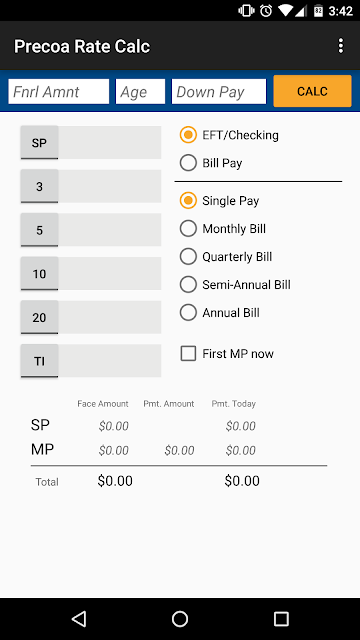Open the three-dot overflow menu
The width and height of the screenshot is (360, 640).
[x=341, y=46]
